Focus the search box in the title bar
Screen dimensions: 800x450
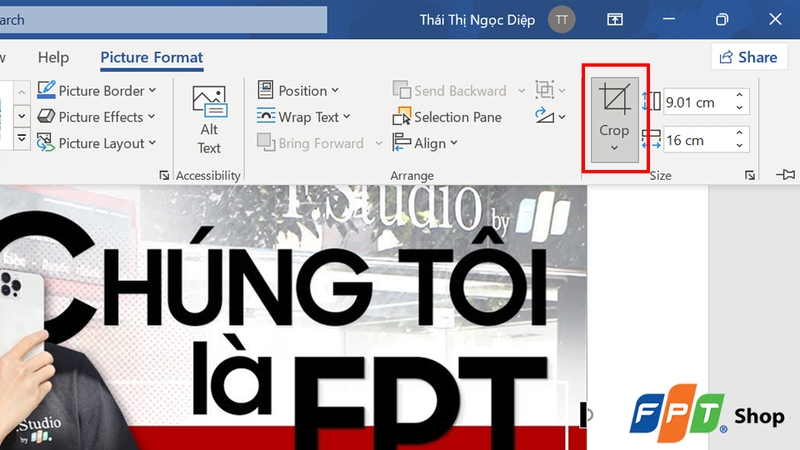click(163, 20)
